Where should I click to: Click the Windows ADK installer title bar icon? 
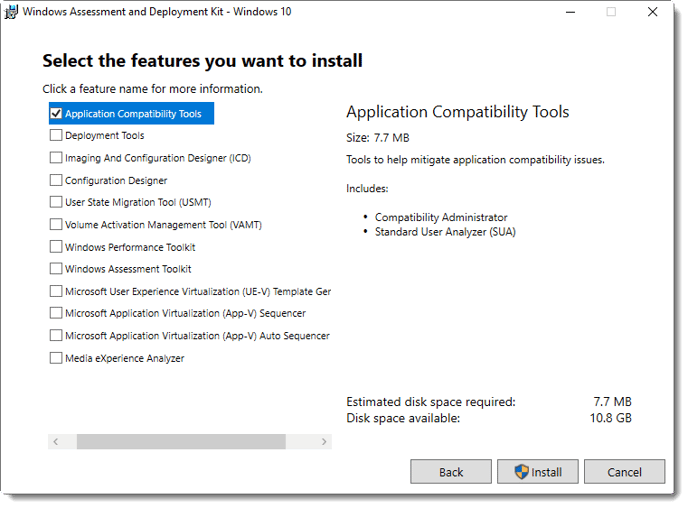click(11, 12)
